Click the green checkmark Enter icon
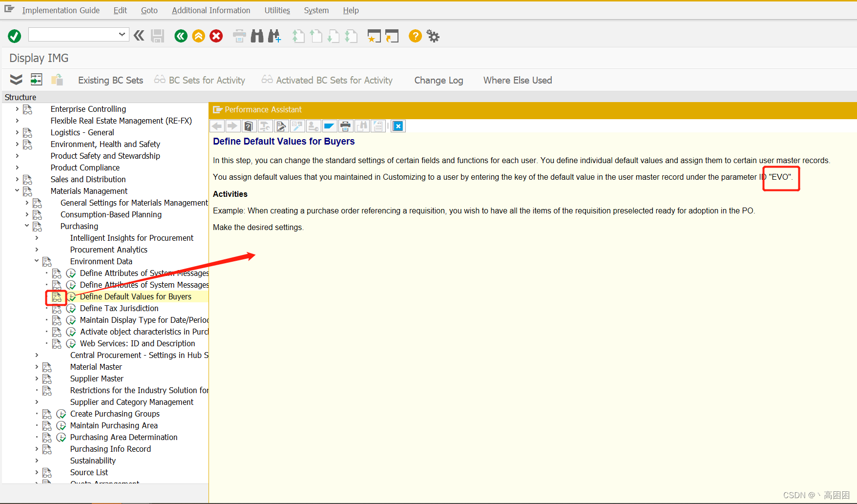Screen dimensions: 857x504 [15, 36]
